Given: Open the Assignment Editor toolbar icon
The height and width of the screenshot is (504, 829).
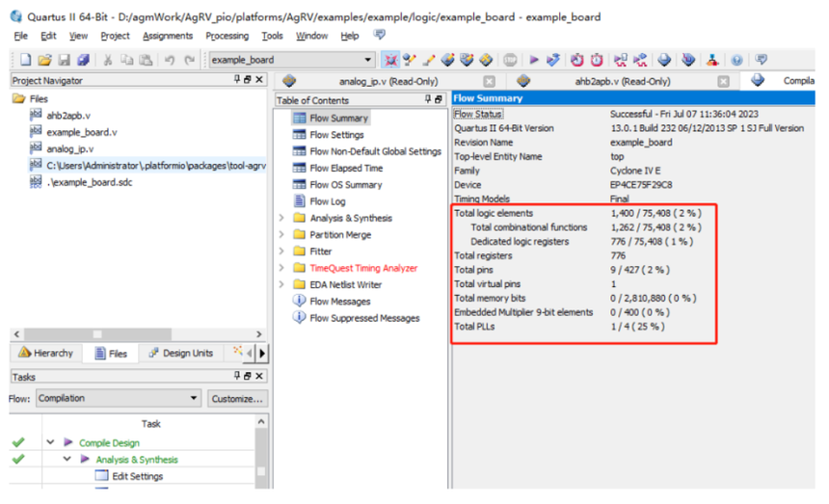Looking at the screenshot, I should (x=410, y=60).
